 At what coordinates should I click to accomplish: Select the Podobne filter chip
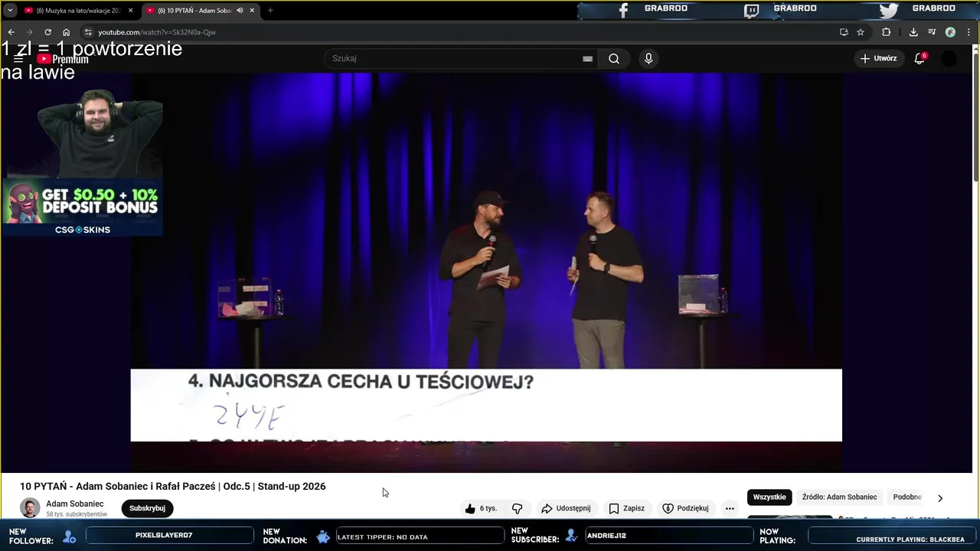pyautogui.click(x=907, y=497)
